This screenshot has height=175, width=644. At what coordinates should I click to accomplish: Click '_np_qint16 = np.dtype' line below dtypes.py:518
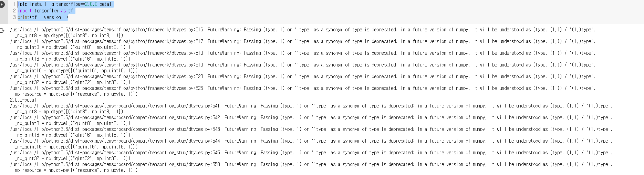73,59
